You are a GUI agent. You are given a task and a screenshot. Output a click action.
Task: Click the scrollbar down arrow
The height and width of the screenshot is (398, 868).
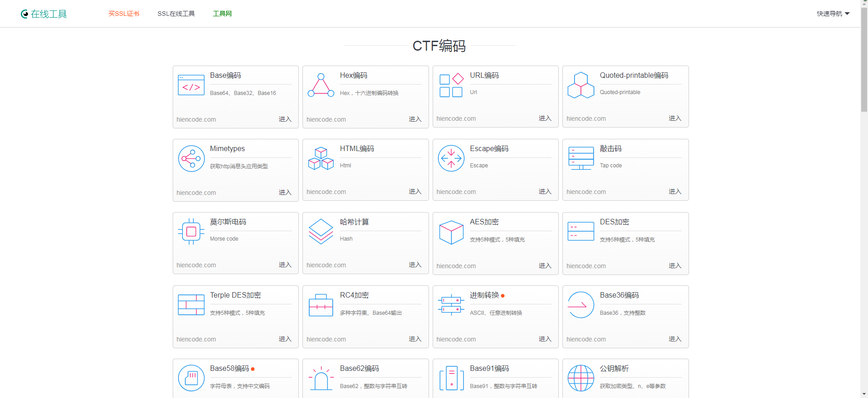coord(864,394)
